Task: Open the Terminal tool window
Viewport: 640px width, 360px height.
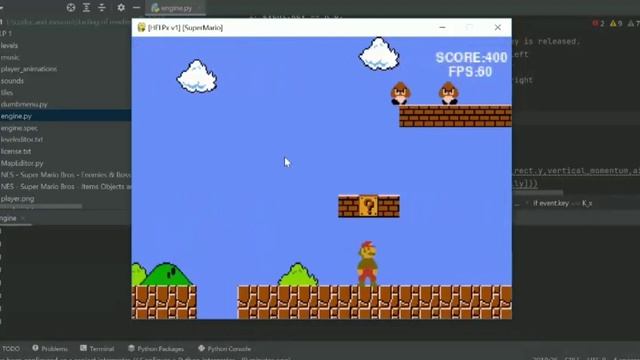Action: (x=97, y=349)
